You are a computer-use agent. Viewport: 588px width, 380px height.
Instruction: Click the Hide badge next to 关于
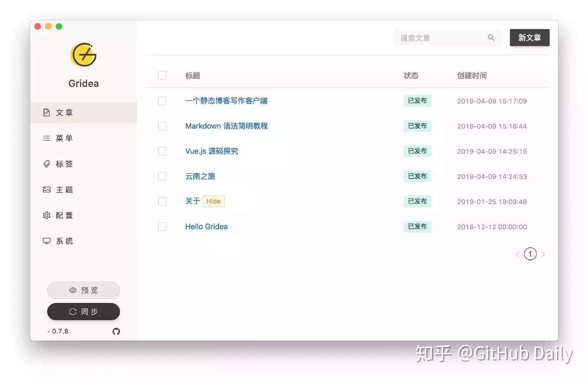click(x=213, y=201)
